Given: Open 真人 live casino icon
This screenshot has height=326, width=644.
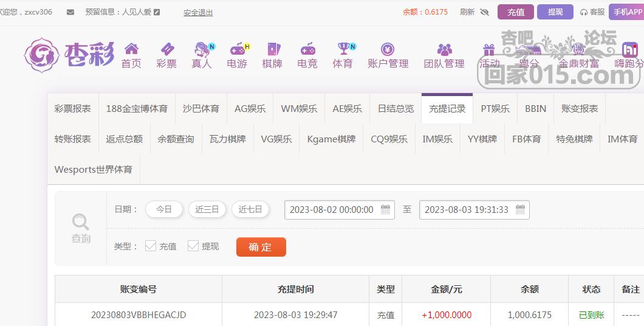Looking at the screenshot, I should [202, 49].
